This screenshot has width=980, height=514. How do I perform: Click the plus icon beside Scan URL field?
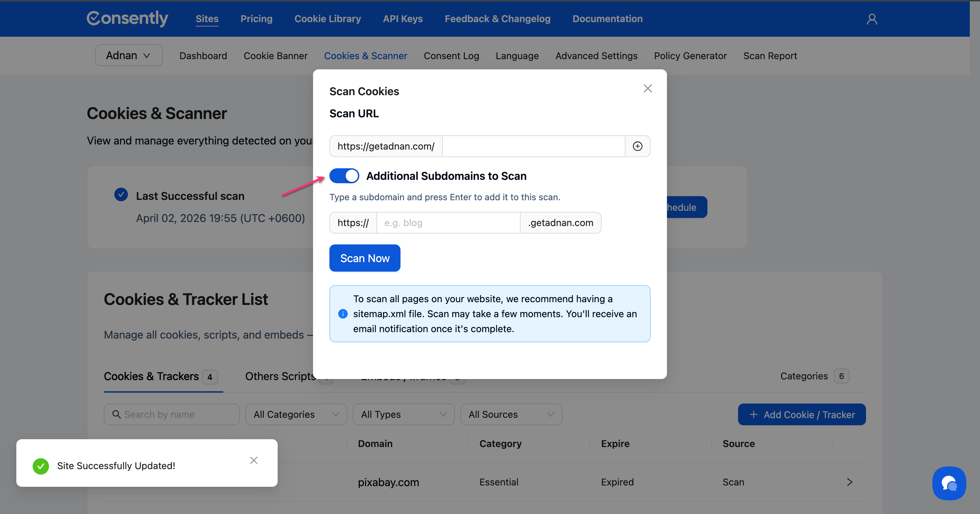pos(637,147)
